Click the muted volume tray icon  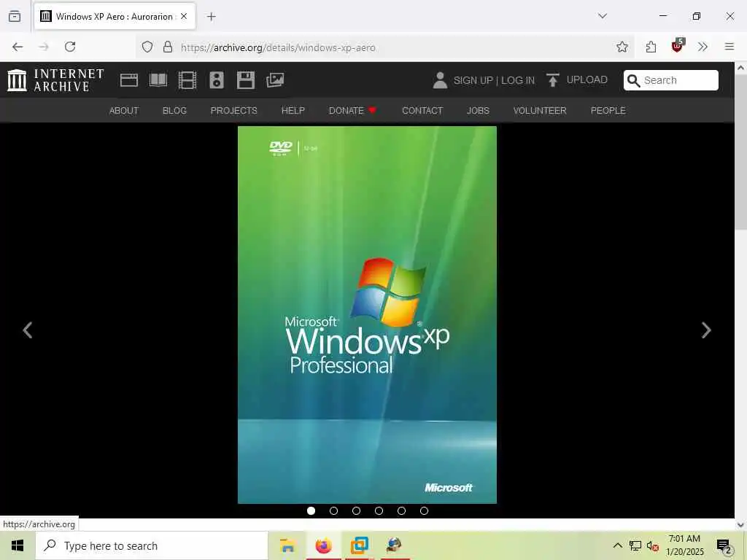(x=653, y=545)
